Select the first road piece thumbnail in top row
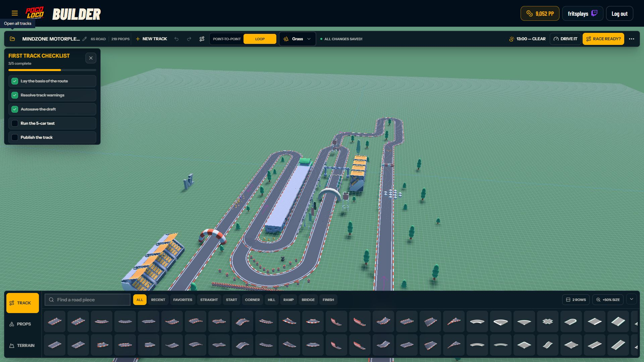The width and height of the screenshot is (644, 362). click(x=55, y=321)
